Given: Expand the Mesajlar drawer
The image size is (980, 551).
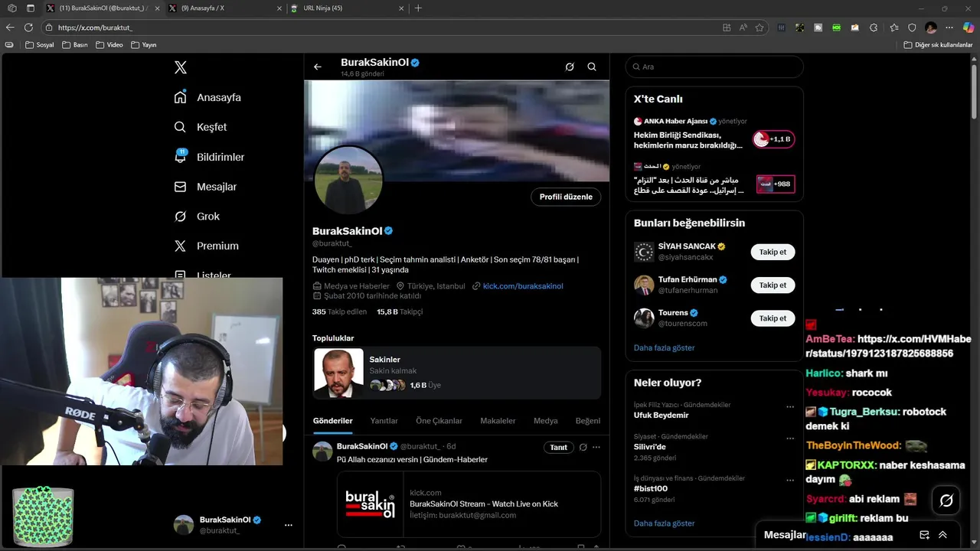Looking at the screenshot, I should (942, 535).
